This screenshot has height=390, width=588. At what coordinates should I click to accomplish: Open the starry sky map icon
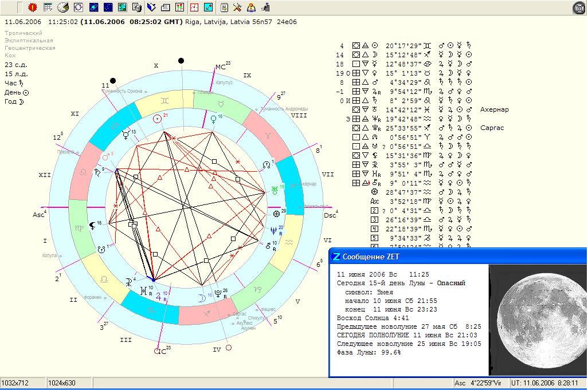pyautogui.click(x=108, y=7)
